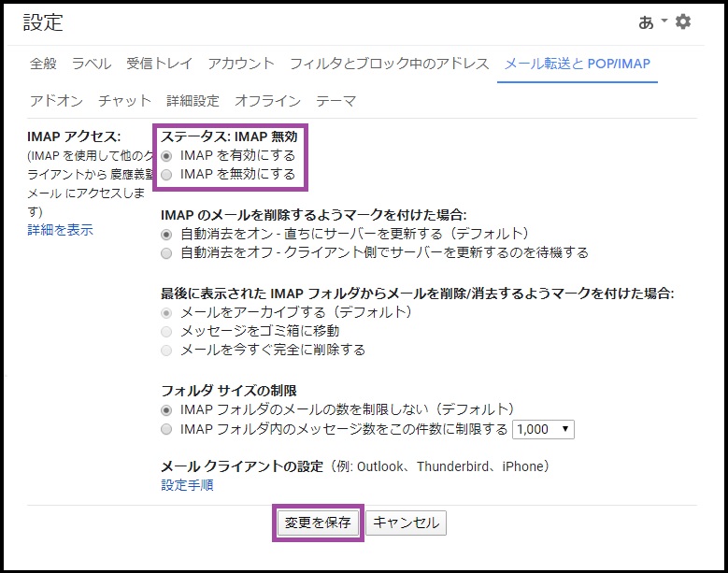Expand the 1,000 message limit dropdown
This screenshot has width=728, height=573.
coord(543,430)
